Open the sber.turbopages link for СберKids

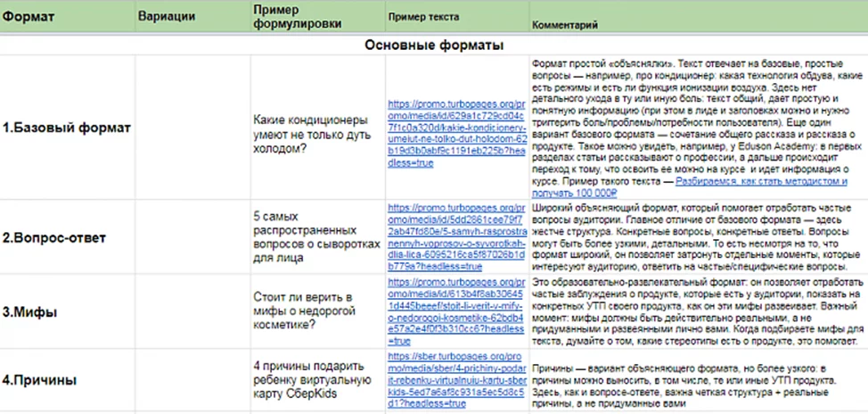tap(454, 379)
